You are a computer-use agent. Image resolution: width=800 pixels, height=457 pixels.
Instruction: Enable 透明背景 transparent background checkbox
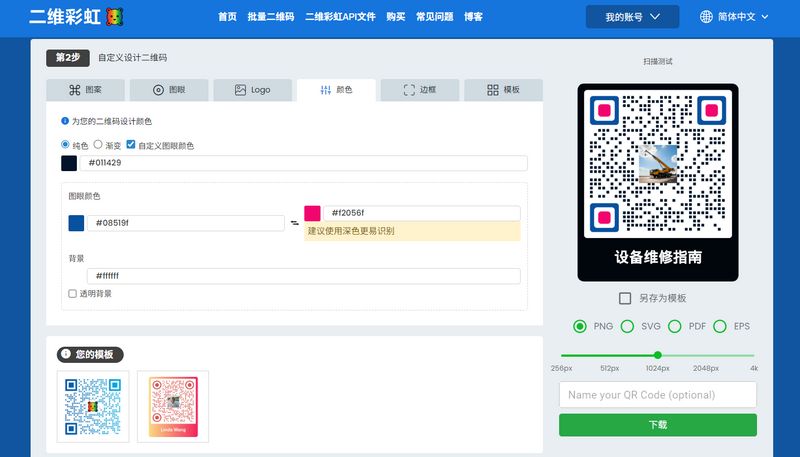click(x=72, y=294)
